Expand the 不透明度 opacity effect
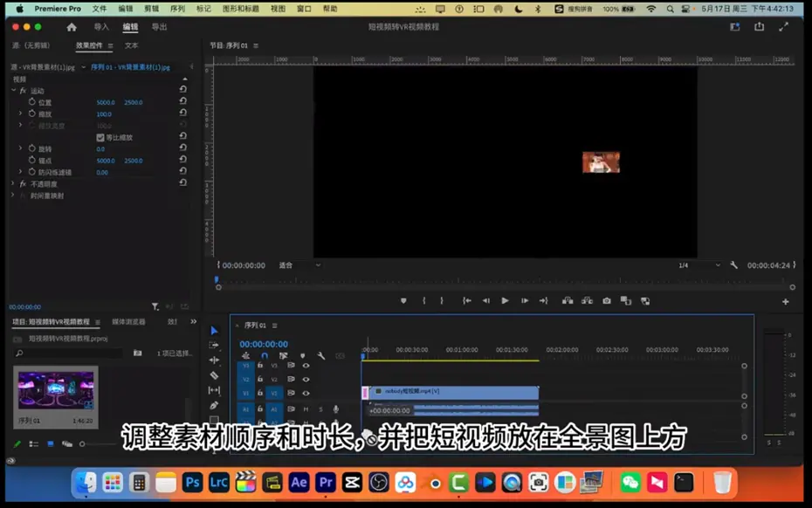This screenshot has height=508, width=812. tap(13, 184)
